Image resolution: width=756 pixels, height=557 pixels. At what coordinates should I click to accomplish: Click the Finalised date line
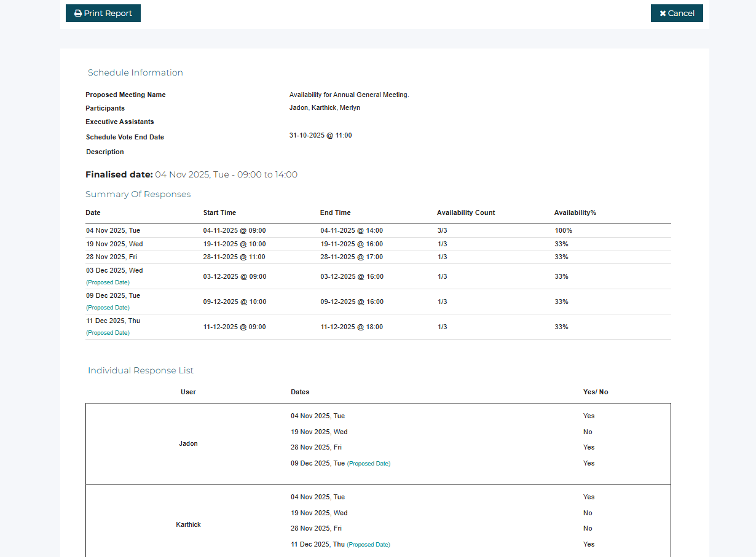191,174
